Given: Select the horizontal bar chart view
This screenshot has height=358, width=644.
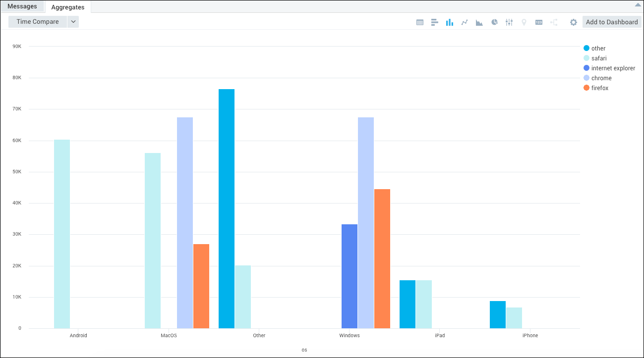Looking at the screenshot, I should click(x=435, y=22).
